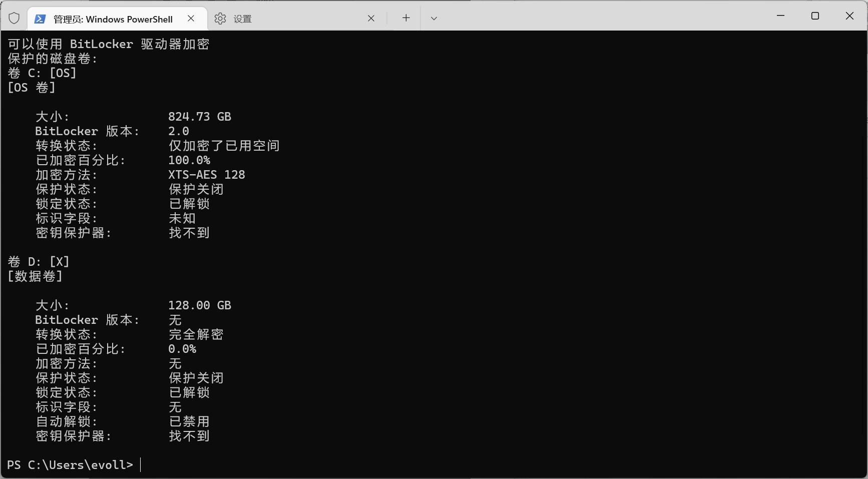Click the text 824.73 GB
This screenshot has width=868, height=479.
200,117
